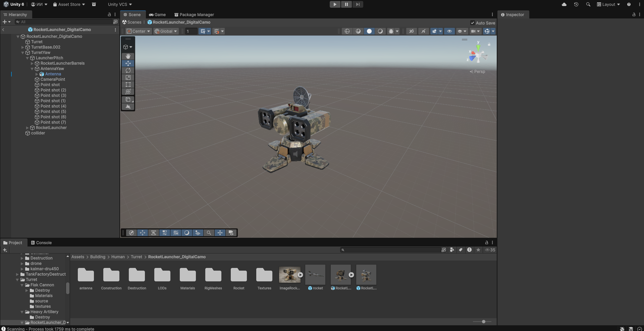Click the Hierarchy add (+) button
This screenshot has height=331, width=644.
point(6,22)
